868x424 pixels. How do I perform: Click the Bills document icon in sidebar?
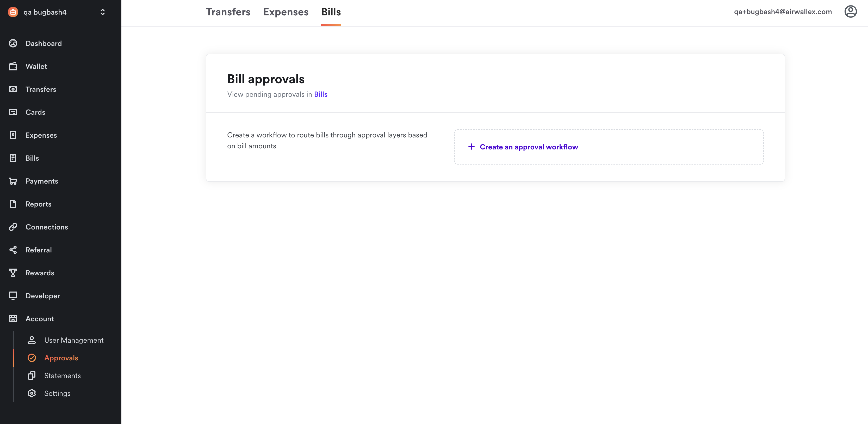click(x=13, y=158)
